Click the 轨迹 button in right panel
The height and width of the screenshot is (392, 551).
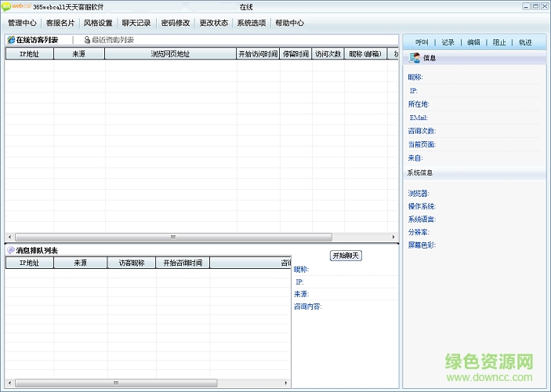[525, 42]
